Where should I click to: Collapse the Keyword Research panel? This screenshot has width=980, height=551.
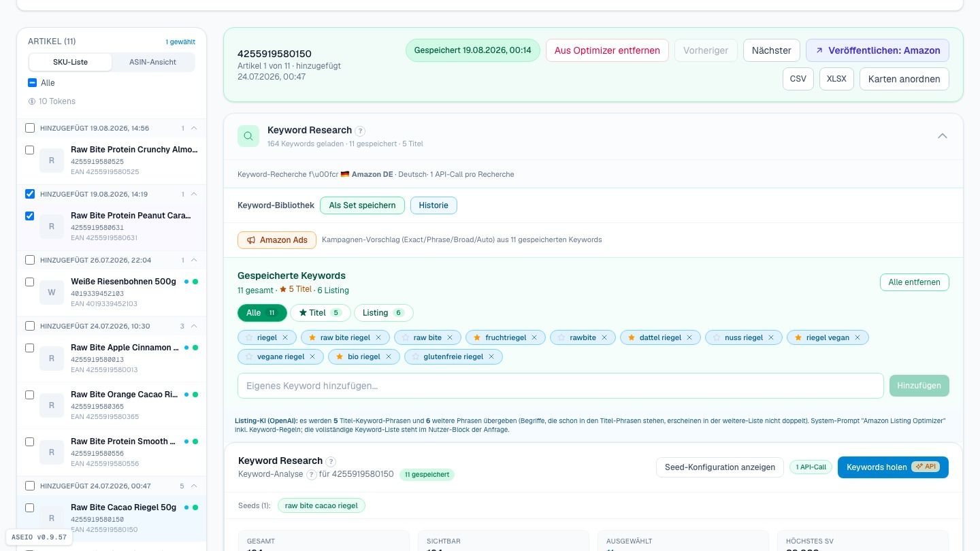943,136
